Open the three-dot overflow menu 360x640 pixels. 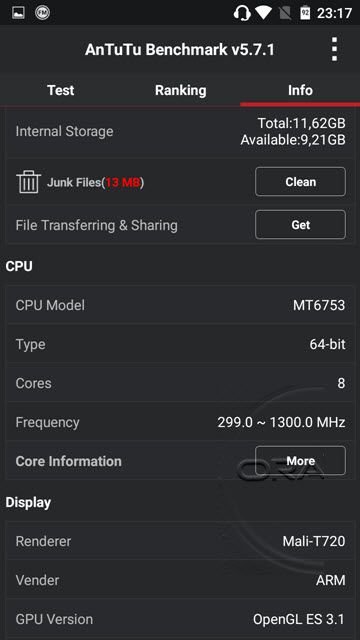pos(334,49)
